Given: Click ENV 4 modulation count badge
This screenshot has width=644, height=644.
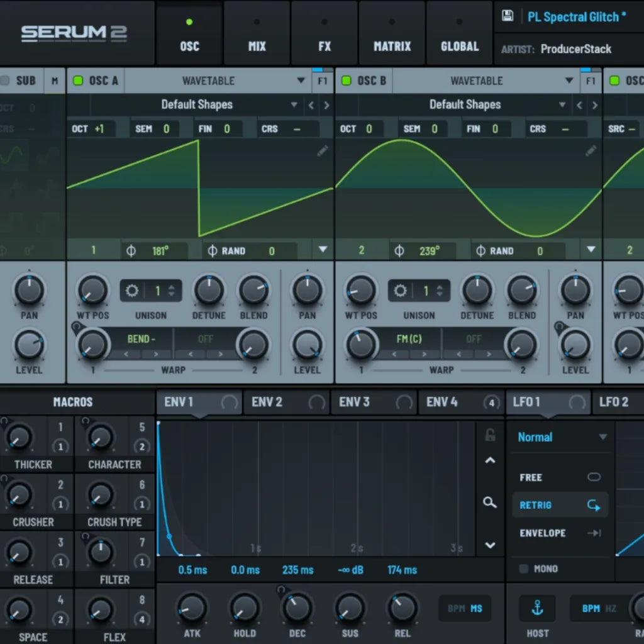Looking at the screenshot, I should [x=492, y=402].
